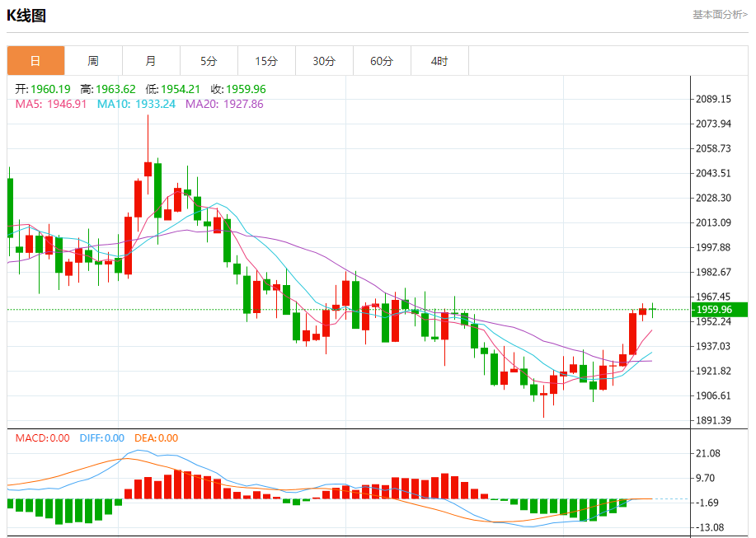This screenshot has height=538, width=756.
Task: Open the 30分 interval tab
Action: pyautogui.click(x=324, y=61)
